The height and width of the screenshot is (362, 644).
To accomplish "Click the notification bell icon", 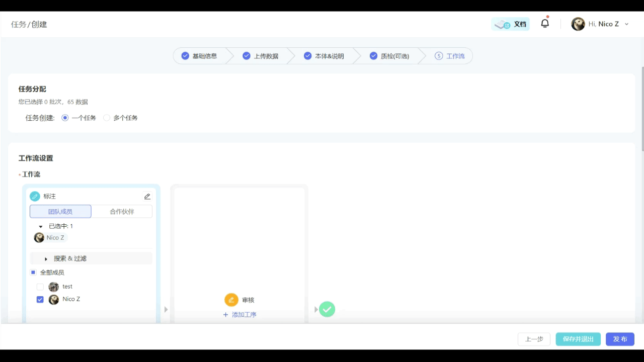I will click(x=545, y=24).
